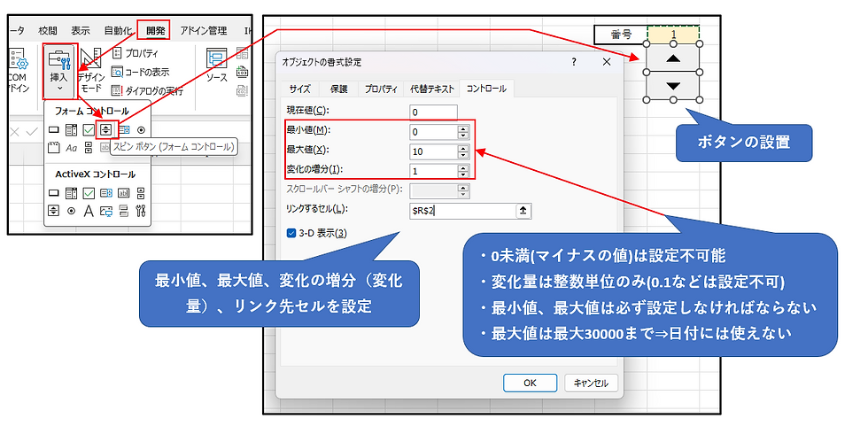
Task: Click the リンクするセル field showing $R$2
Action: (462, 211)
